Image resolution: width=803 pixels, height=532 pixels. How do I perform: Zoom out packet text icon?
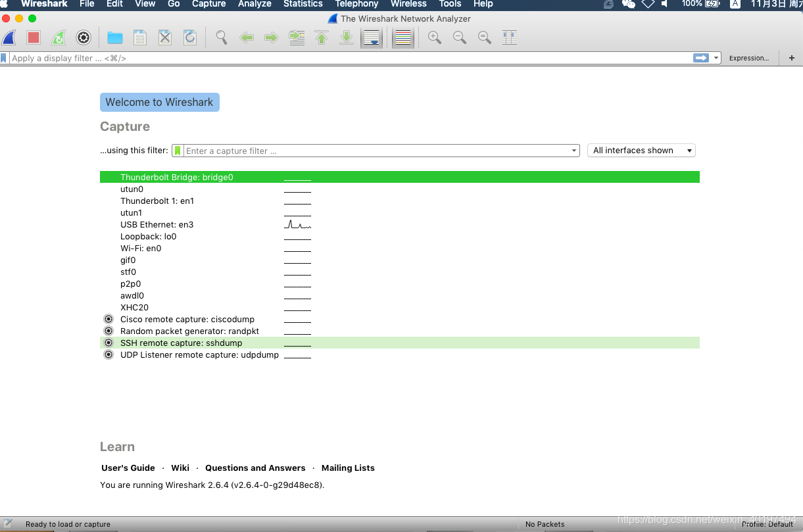[460, 37]
